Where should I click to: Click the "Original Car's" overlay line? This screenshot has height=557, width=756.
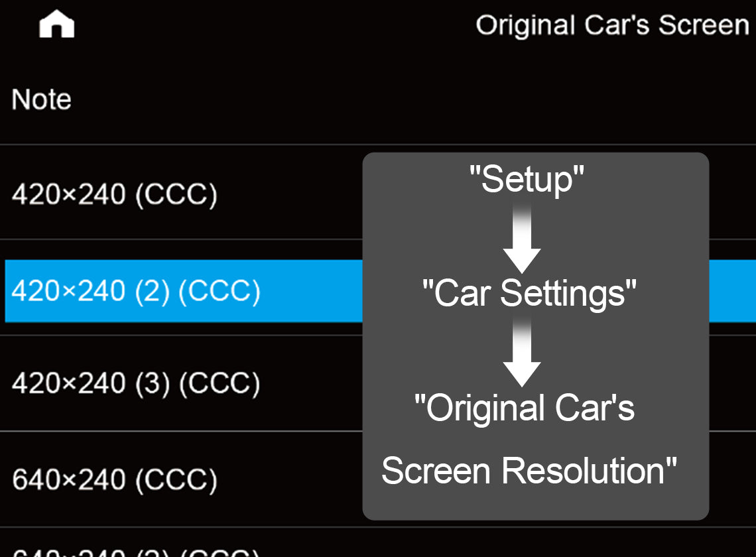coord(524,408)
